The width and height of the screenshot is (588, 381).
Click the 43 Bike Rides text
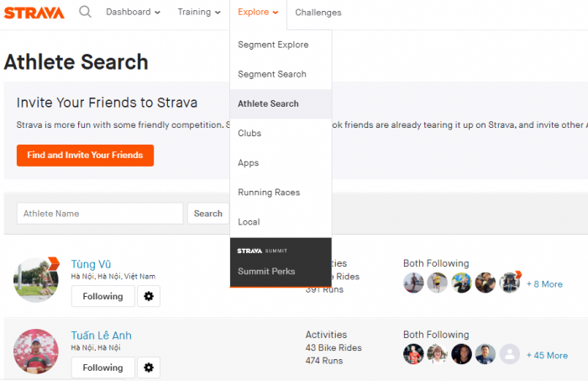[333, 347]
